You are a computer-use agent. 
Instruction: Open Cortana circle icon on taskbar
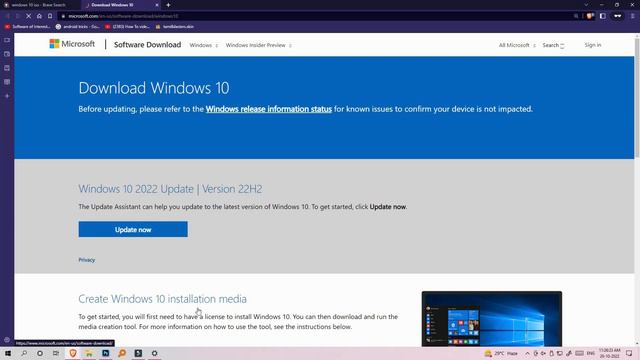pos(40,353)
